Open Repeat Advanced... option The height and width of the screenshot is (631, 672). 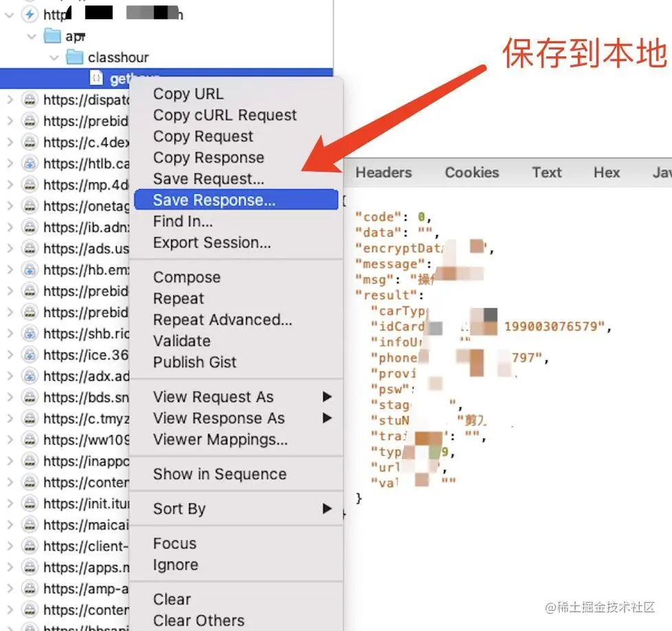[223, 320]
